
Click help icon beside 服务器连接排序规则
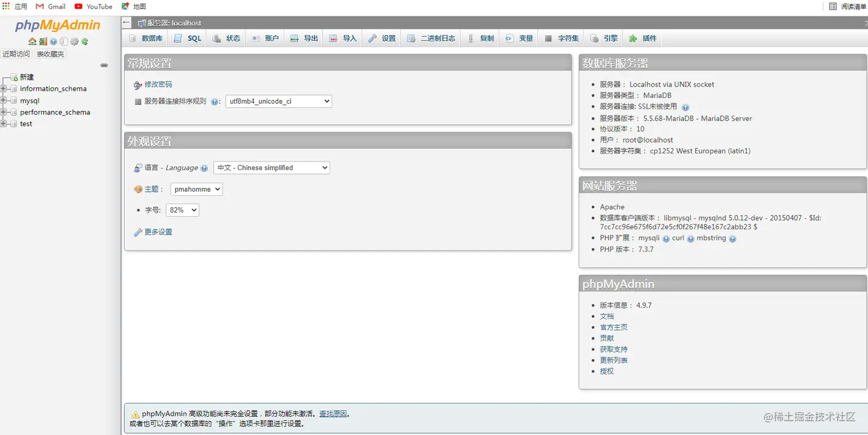[x=214, y=102]
